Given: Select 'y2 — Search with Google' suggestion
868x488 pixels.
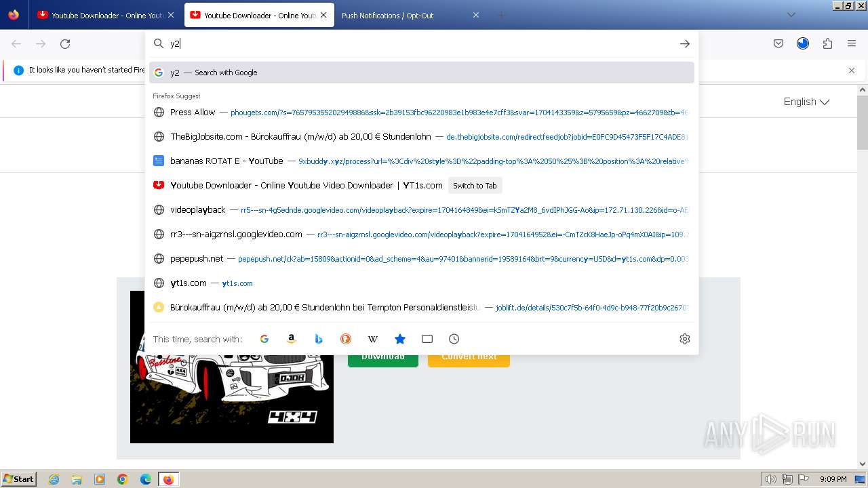Looking at the screenshot, I should tap(422, 73).
